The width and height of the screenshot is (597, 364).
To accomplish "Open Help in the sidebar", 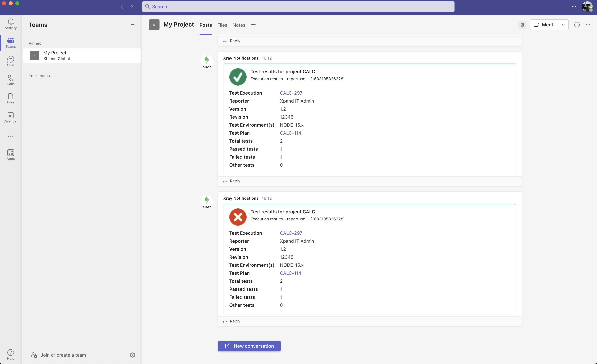I will [11, 354].
